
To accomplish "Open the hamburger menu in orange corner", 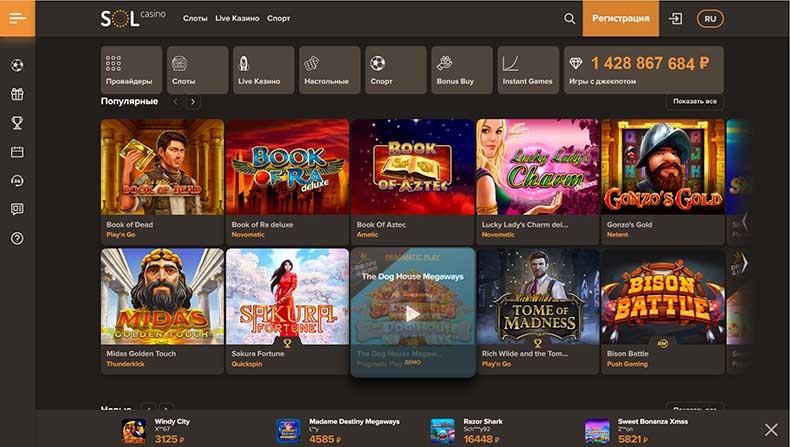I will point(17,18).
